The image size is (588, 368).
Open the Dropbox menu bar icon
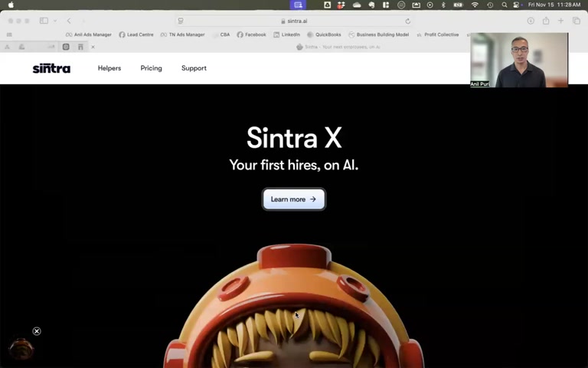[x=341, y=5]
